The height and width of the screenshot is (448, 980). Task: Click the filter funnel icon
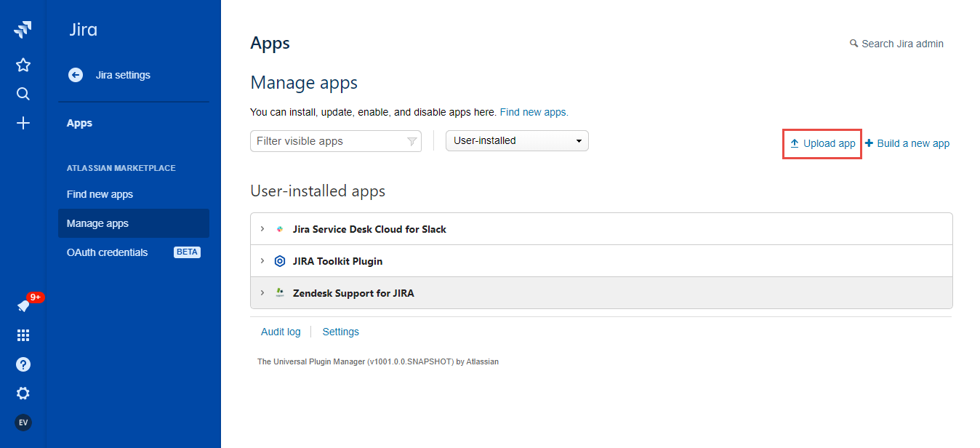coord(411,141)
